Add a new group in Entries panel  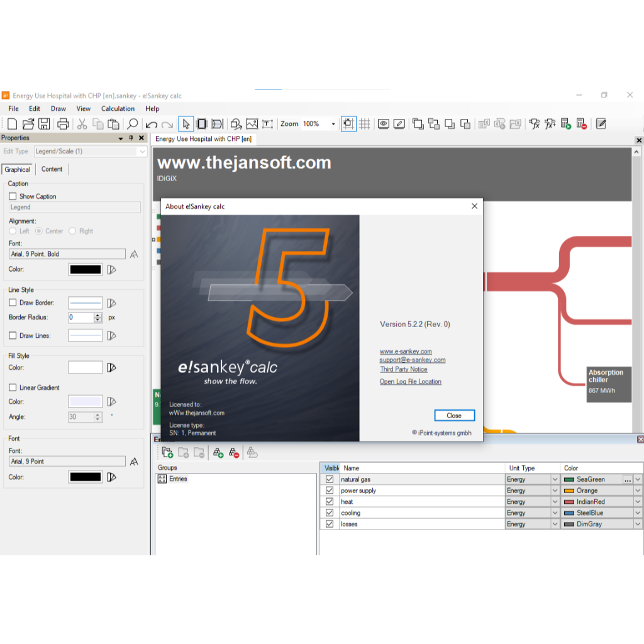pyautogui.click(x=167, y=453)
